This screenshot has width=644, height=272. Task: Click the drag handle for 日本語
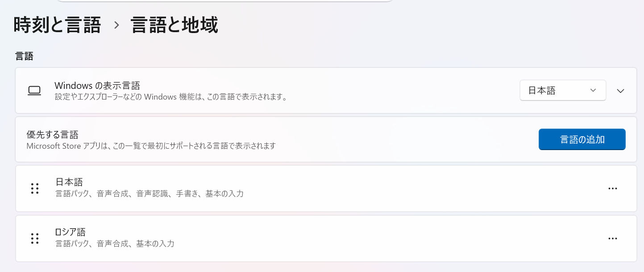pyautogui.click(x=35, y=188)
